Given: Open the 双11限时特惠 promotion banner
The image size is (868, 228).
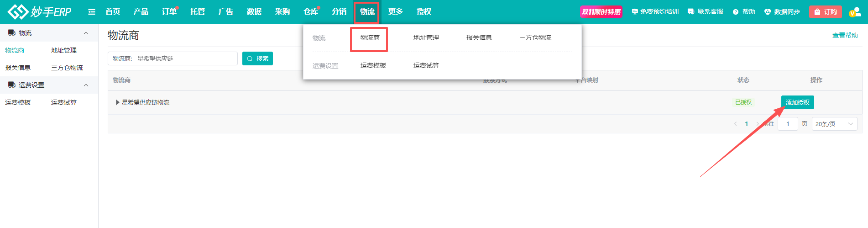Looking at the screenshot, I should click(x=601, y=12).
